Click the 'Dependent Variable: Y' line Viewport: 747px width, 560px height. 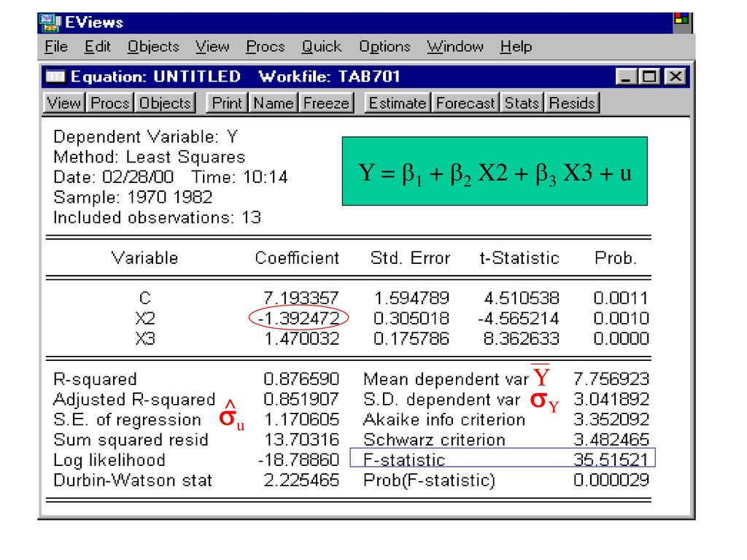145,136
